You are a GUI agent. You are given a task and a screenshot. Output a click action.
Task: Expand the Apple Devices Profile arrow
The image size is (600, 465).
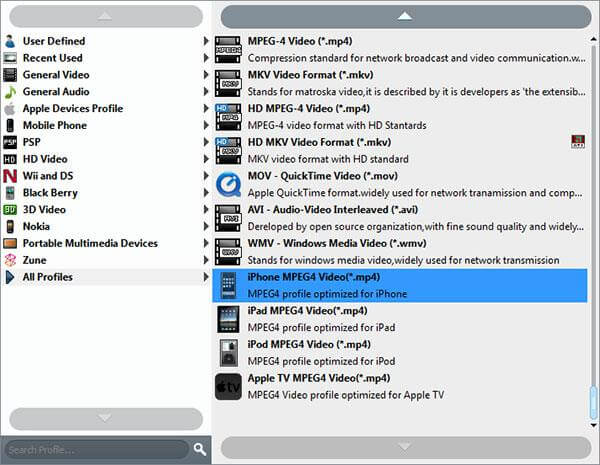click(206, 108)
